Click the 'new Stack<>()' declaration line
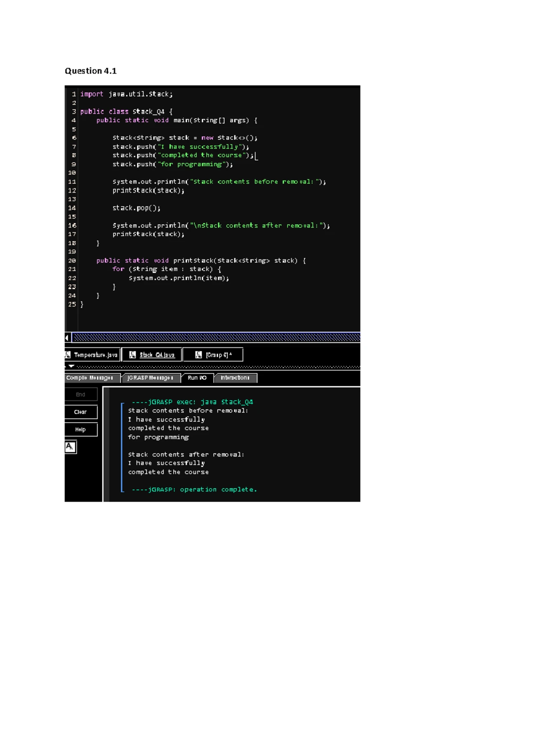The height and width of the screenshot is (756, 535). point(185,138)
